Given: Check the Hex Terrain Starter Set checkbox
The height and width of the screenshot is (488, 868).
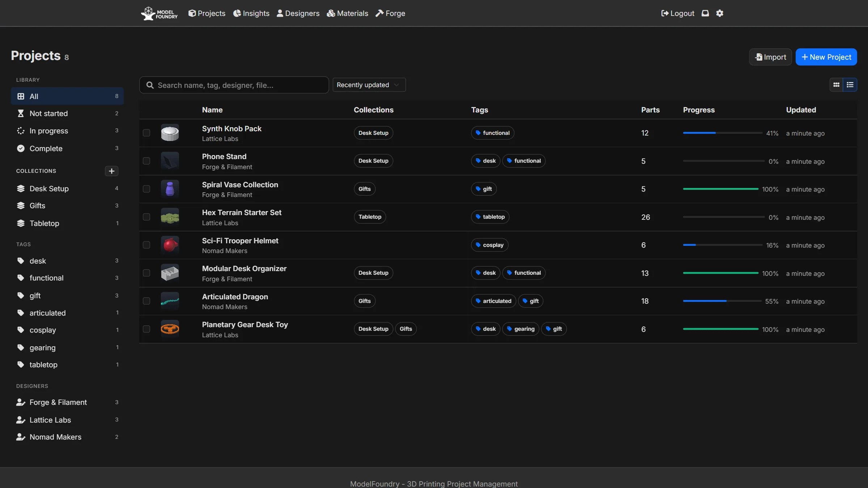Looking at the screenshot, I should [146, 217].
